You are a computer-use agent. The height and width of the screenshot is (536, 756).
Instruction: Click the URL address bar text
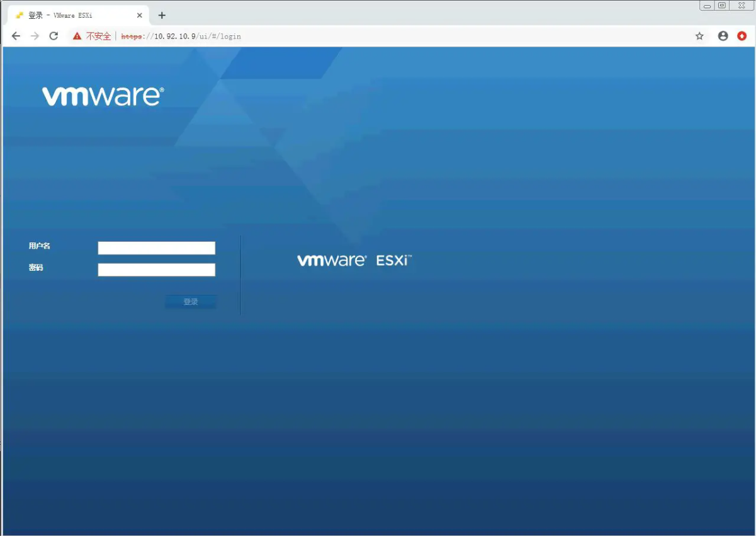tap(181, 37)
